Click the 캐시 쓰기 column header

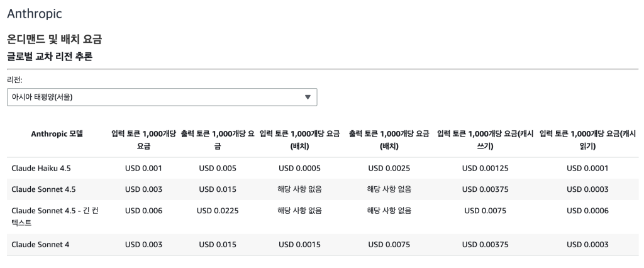pos(485,140)
